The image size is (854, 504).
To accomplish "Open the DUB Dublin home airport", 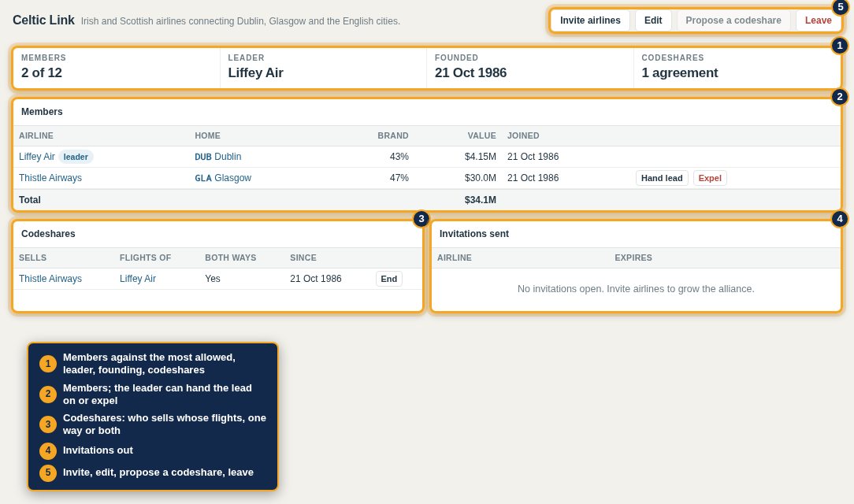I will 218,157.
